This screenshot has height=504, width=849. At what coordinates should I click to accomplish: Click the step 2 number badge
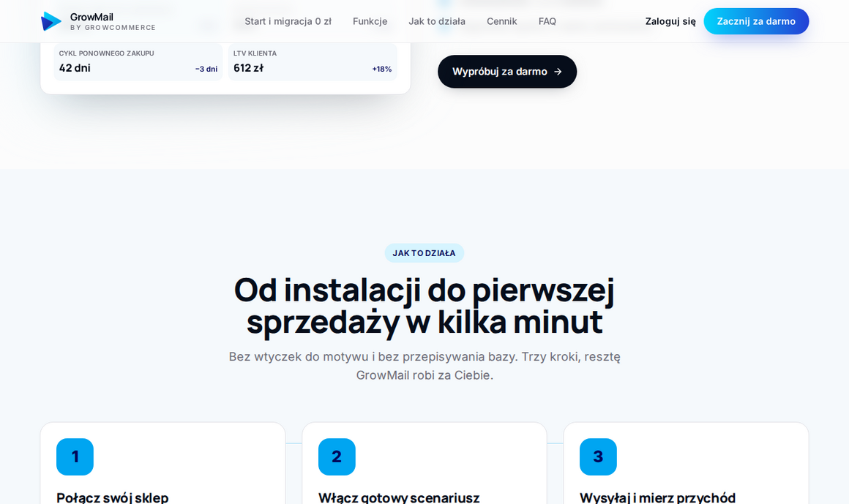tap(337, 457)
